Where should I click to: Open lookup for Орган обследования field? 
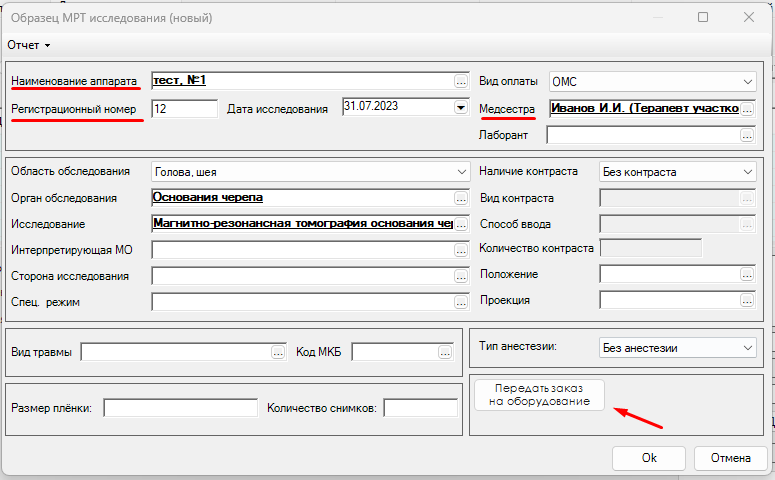coord(461,198)
